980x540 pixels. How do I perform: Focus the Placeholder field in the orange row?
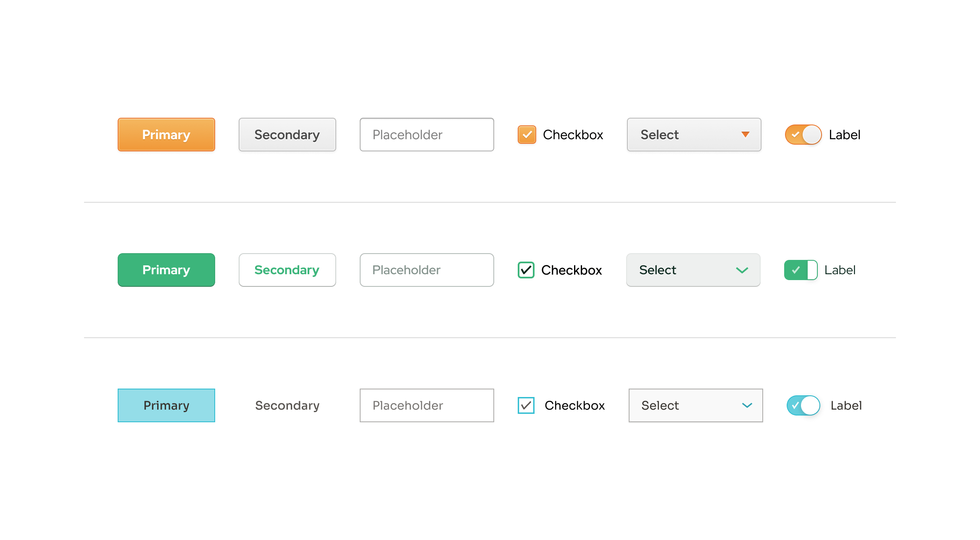[427, 135]
